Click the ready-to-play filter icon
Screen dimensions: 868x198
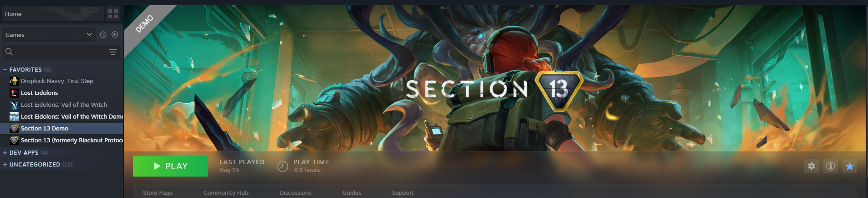tap(115, 35)
